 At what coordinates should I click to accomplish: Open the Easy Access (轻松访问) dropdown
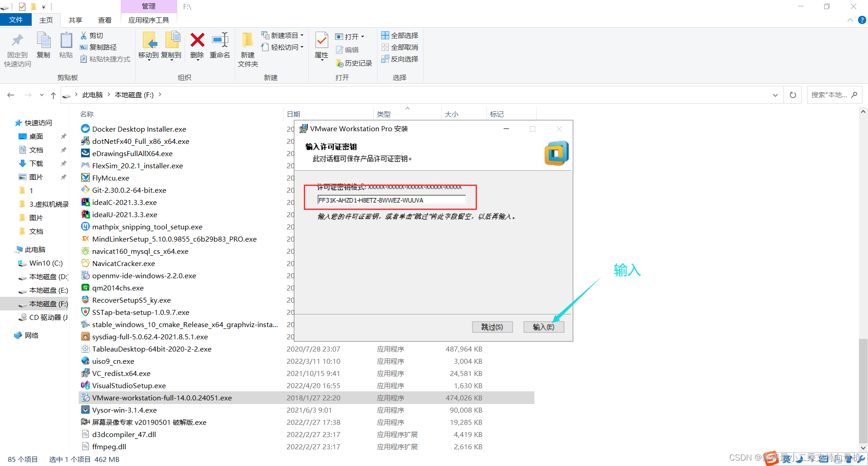coord(283,47)
